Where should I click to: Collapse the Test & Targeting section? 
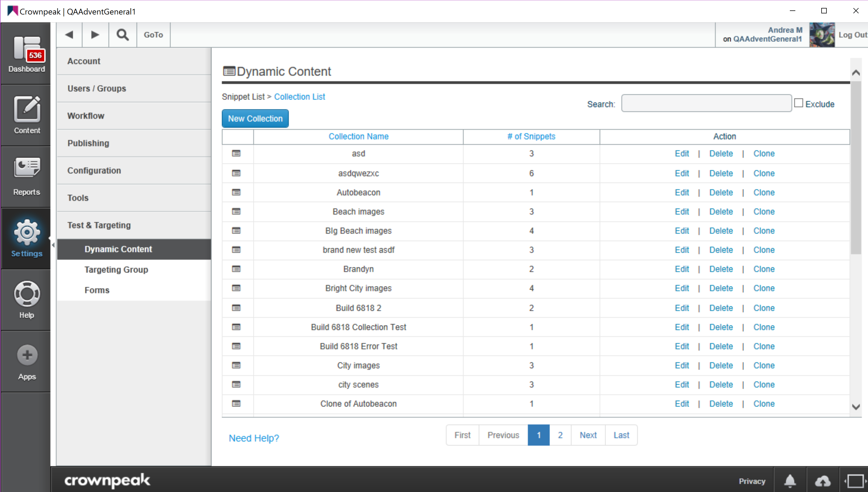coord(134,225)
